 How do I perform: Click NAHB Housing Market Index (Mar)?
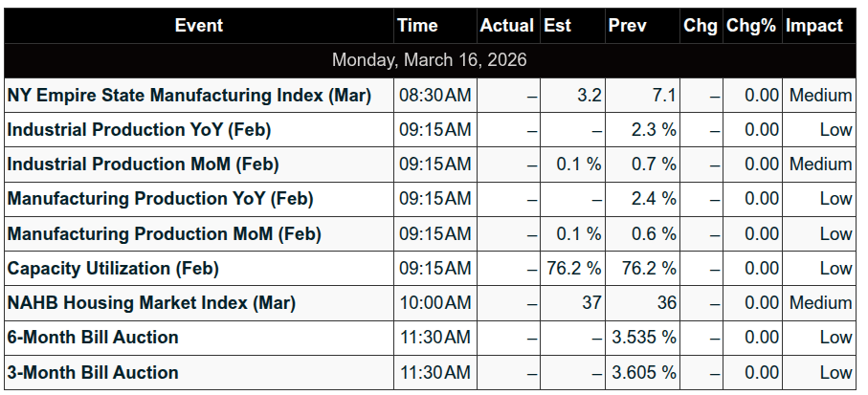point(152,303)
